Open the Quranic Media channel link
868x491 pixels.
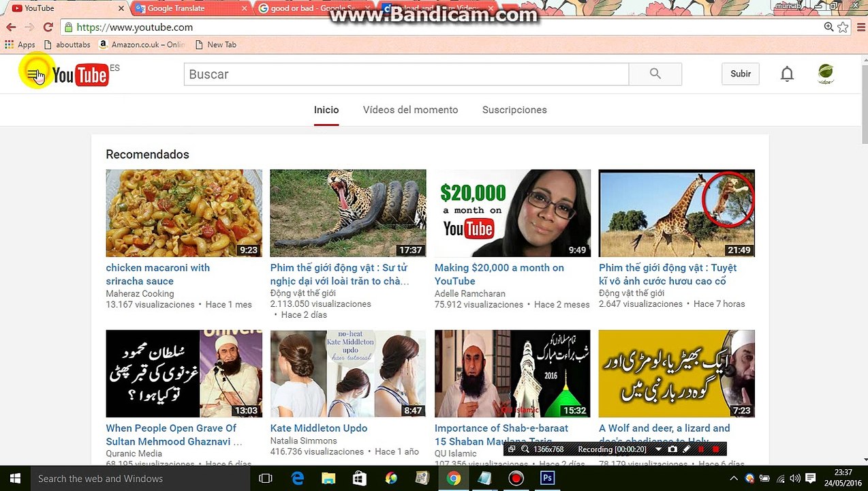pos(134,453)
